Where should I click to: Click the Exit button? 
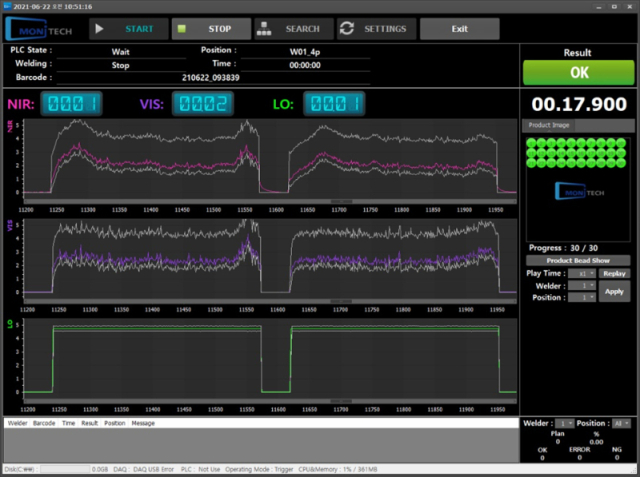(459, 29)
